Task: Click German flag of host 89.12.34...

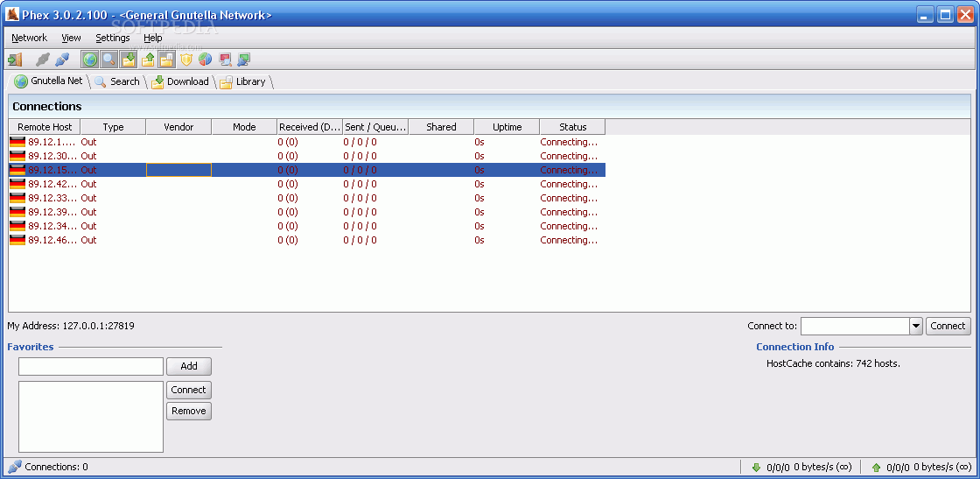Action: pyautogui.click(x=17, y=226)
